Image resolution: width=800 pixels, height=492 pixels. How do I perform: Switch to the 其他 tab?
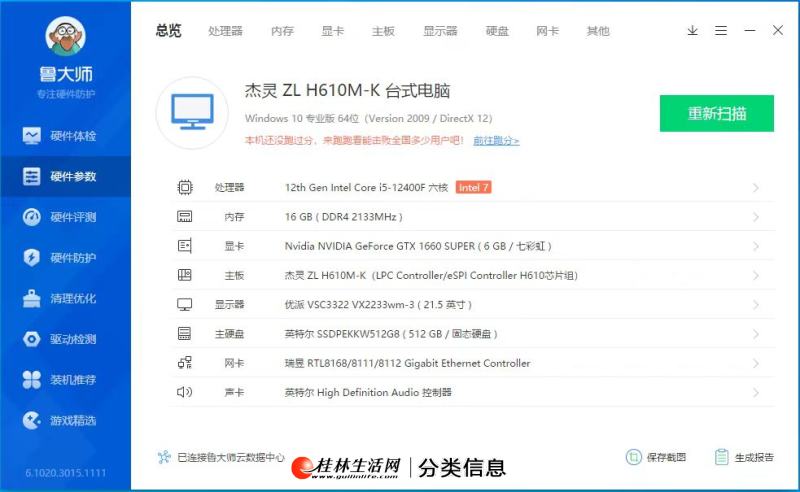598,31
